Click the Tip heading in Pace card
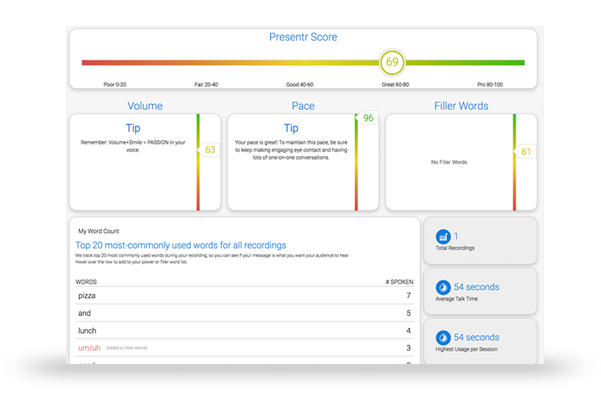601x404 pixels. (x=291, y=128)
